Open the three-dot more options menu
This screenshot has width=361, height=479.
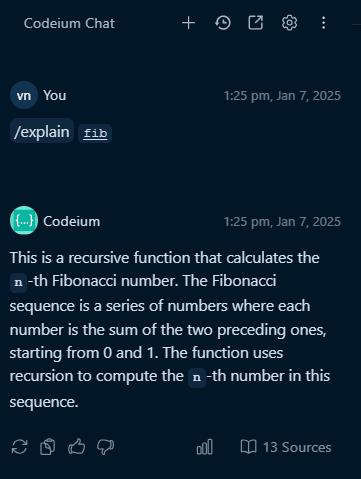pyautogui.click(x=323, y=23)
